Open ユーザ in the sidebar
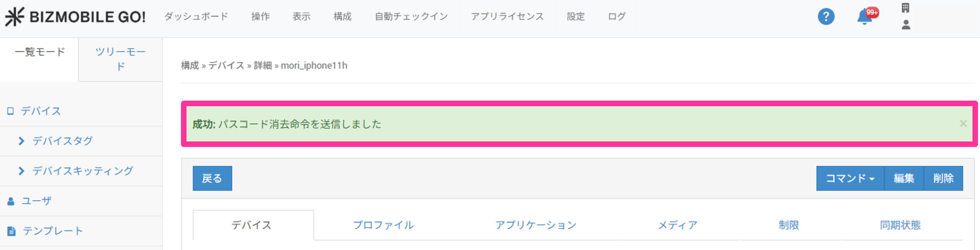This screenshot has height=250, width=980. click(x=36, y=201)
